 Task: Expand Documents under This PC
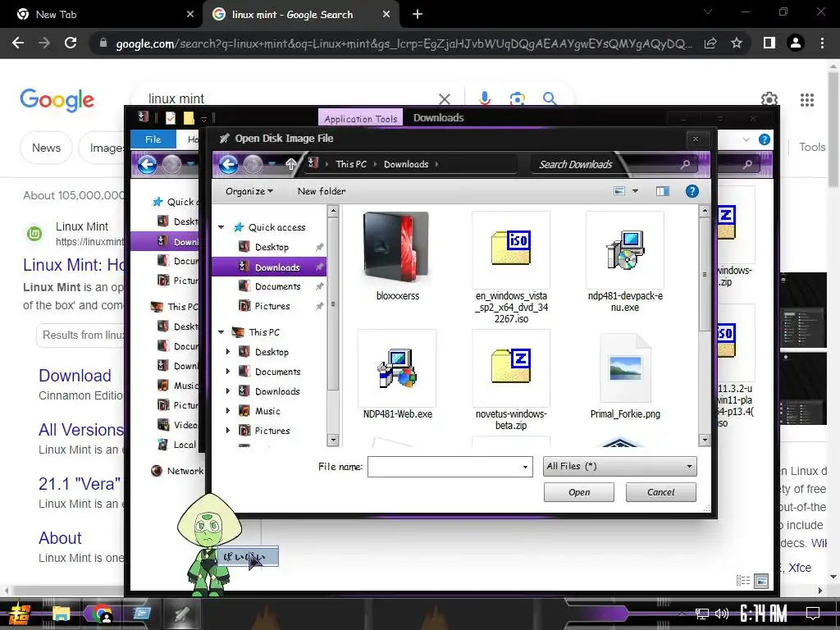click(228, 372)
